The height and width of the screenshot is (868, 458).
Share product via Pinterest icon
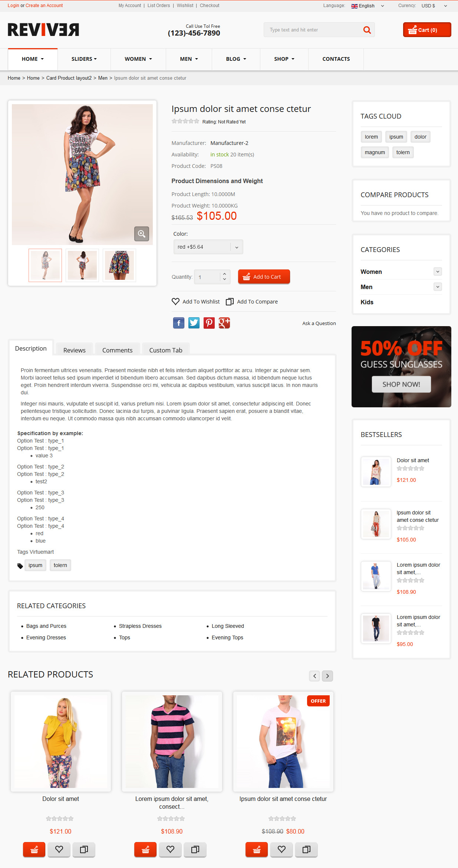209,323
